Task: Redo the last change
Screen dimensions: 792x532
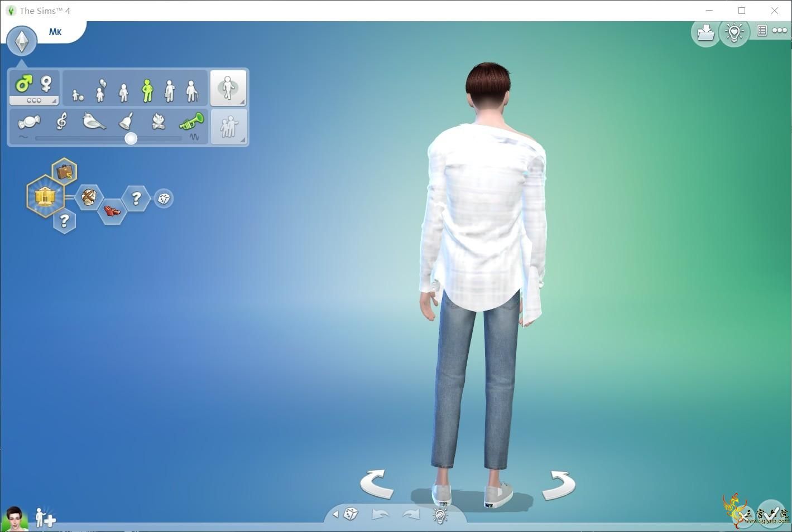Action: coord(410,514)
